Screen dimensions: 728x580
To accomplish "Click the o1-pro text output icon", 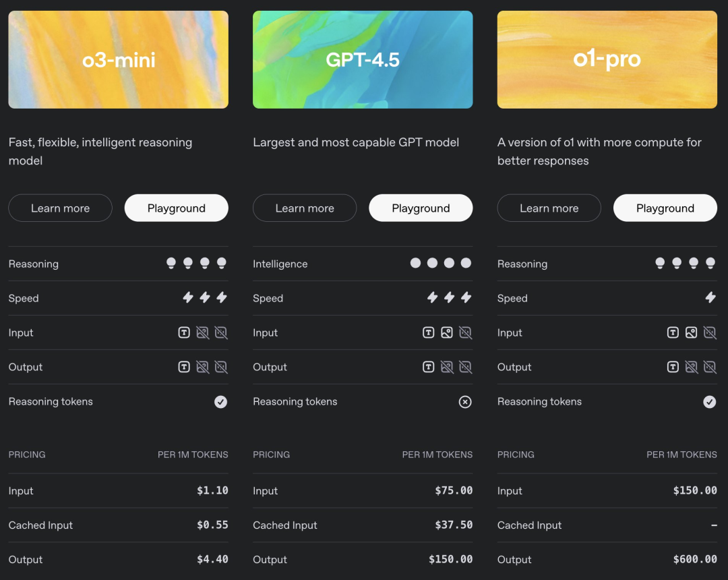I will coord(673,367).
